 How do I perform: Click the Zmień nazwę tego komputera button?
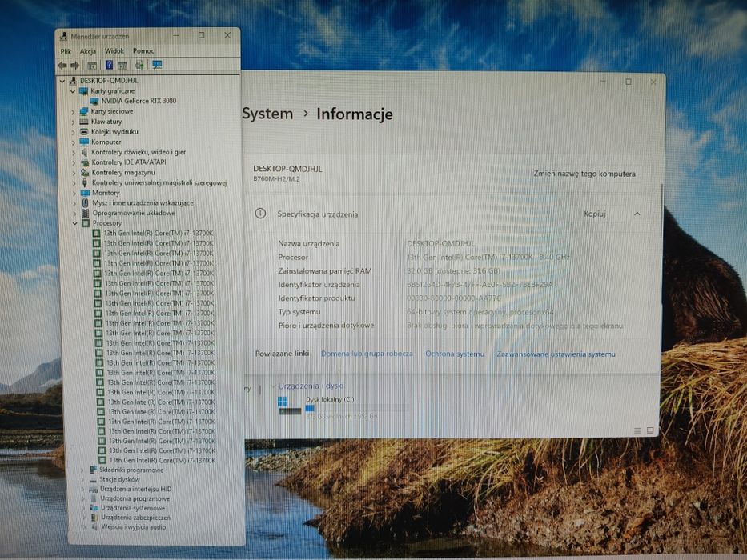pos(584,174)
